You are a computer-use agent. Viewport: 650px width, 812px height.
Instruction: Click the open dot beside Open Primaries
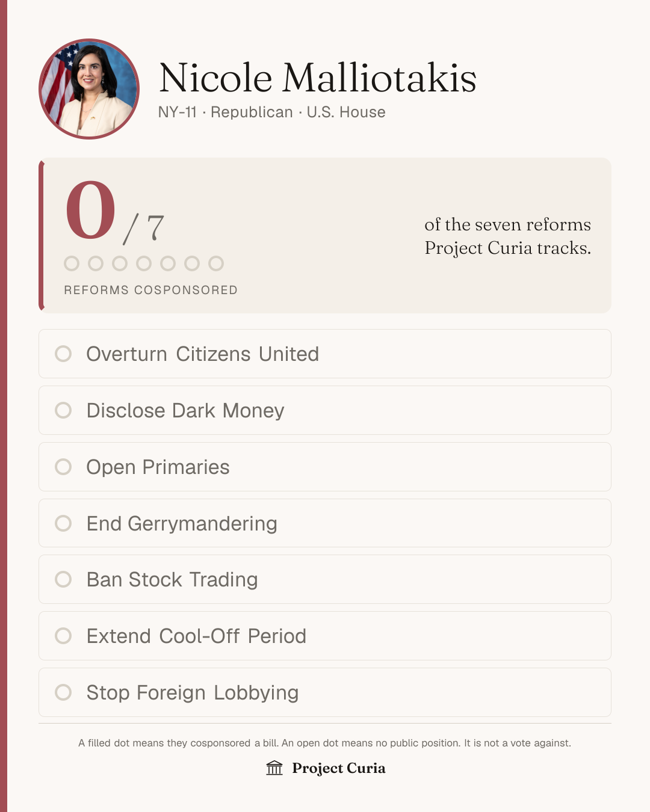(x=63, y=467)
